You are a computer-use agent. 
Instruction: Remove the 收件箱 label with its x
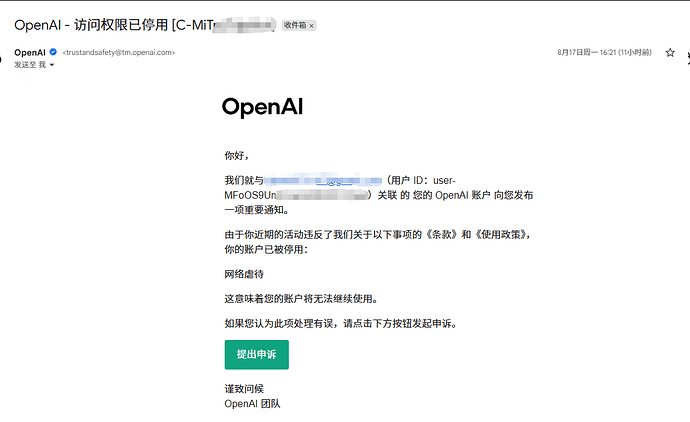click(x=311, y=26)
